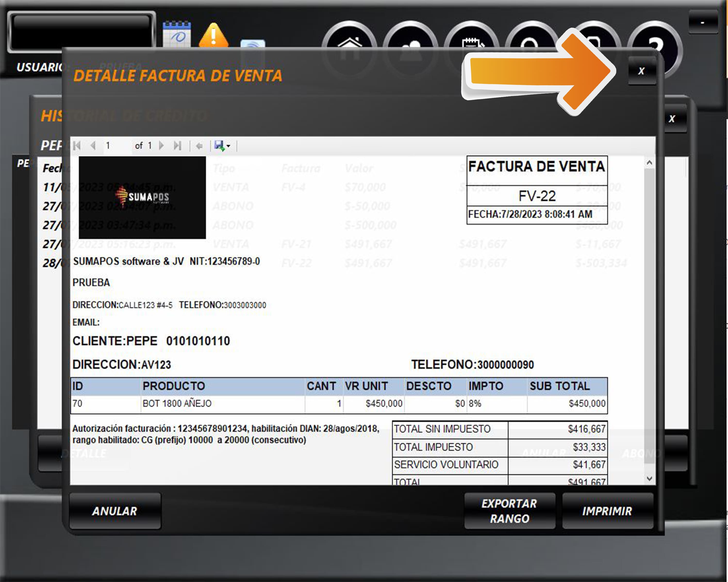
Task: Jump to last report page
Action: 178,146
